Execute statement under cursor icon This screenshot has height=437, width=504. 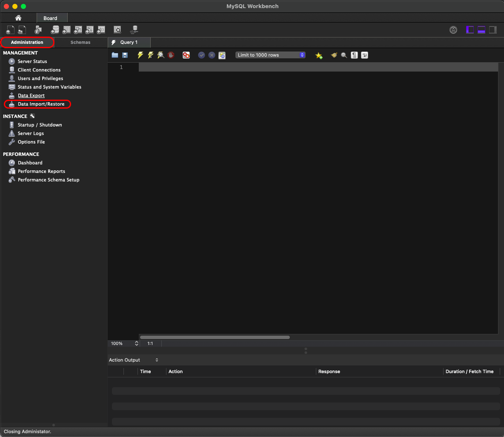[150, 55]
